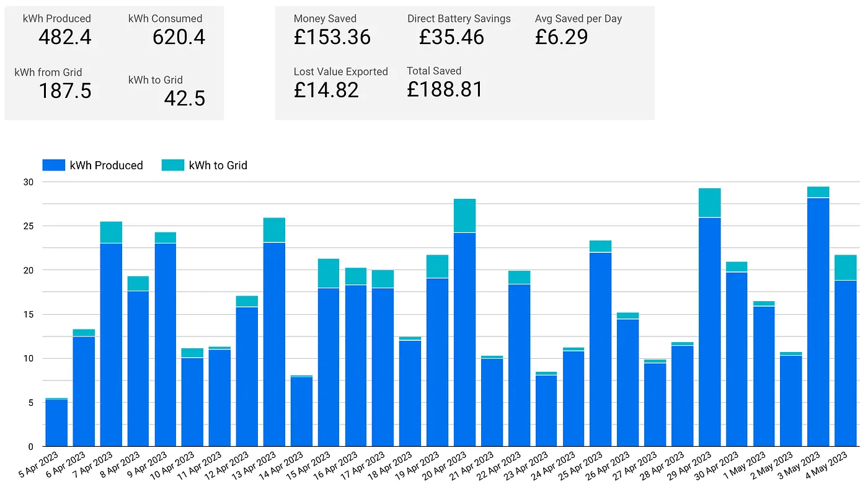
Task: Select the teal segment on 29 Apr 2023 bar
Action: (x=709, y=203)
